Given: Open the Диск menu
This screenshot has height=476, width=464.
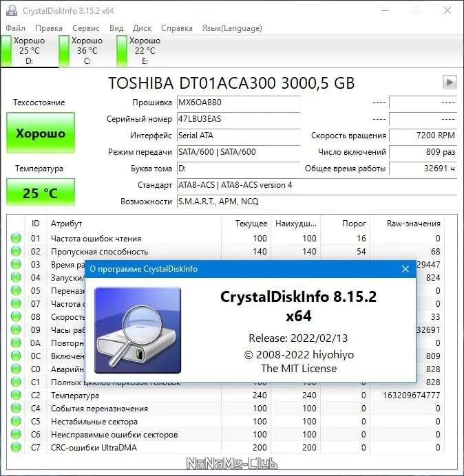Looking at the screenshot, I should [x=142, y=28].
